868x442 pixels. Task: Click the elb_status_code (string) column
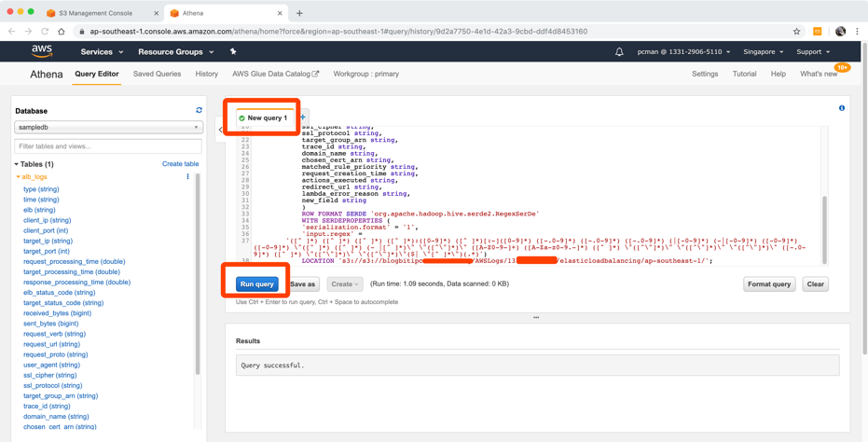click(60, 293)
